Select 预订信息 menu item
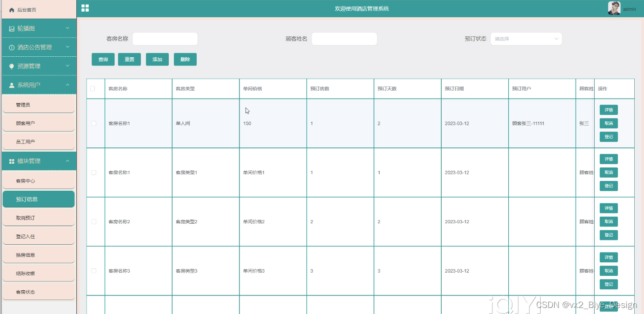Screen dimensions: 644x314 [x=39, y=199]
